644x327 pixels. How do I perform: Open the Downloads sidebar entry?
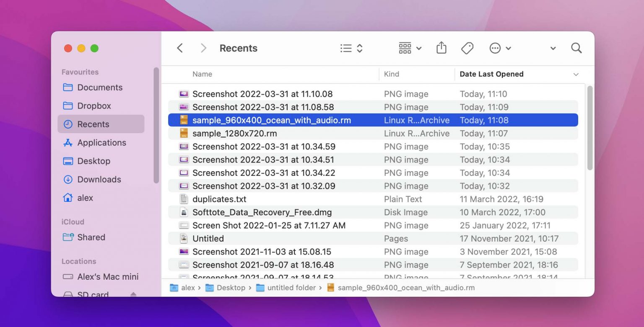point(99,179)
